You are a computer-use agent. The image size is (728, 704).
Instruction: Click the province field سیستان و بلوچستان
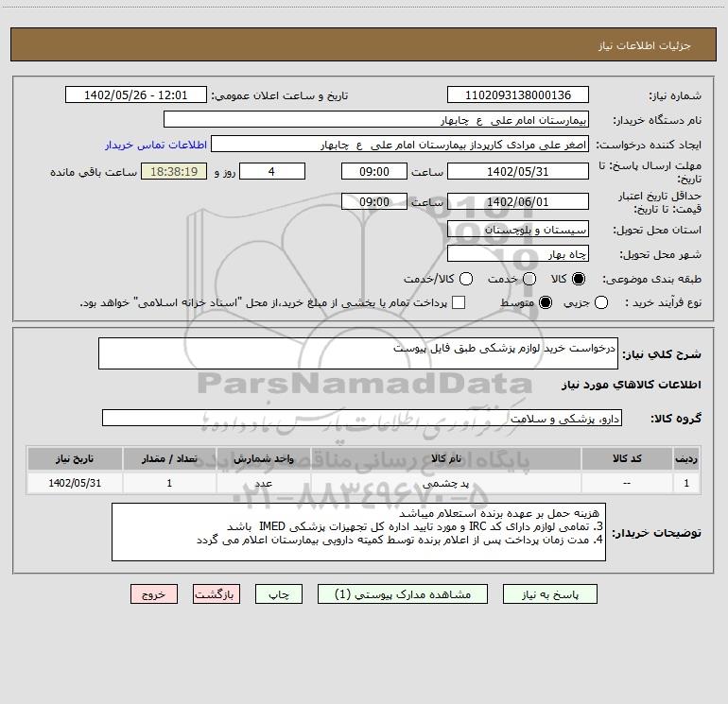click(x=518, y=230)
